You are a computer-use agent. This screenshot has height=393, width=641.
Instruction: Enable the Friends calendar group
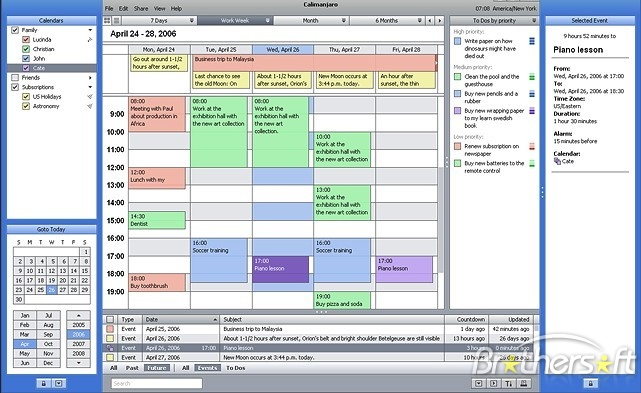point(15,77)
